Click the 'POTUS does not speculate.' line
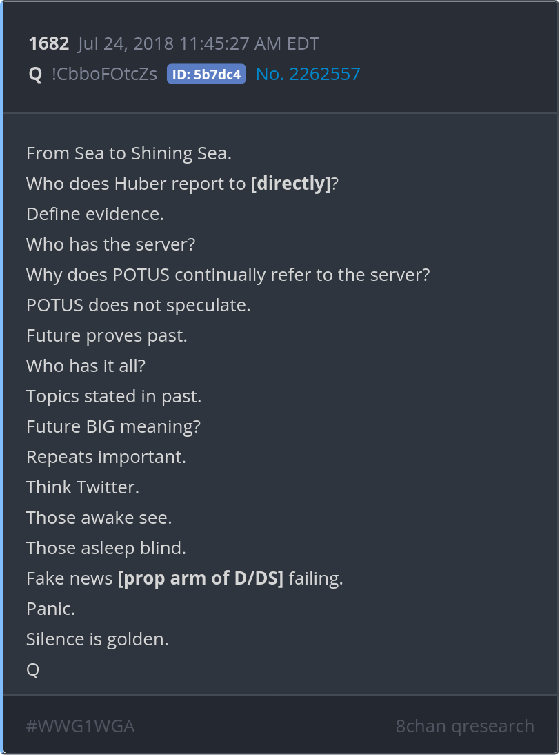 (138, 305)
